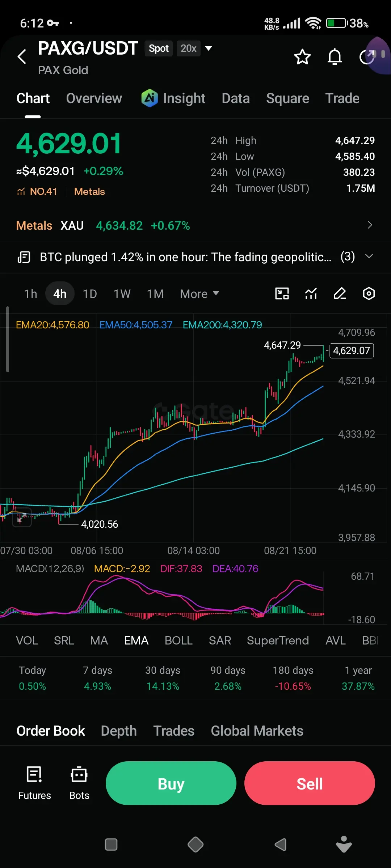Switch to the Trade tab

(342, 98)
